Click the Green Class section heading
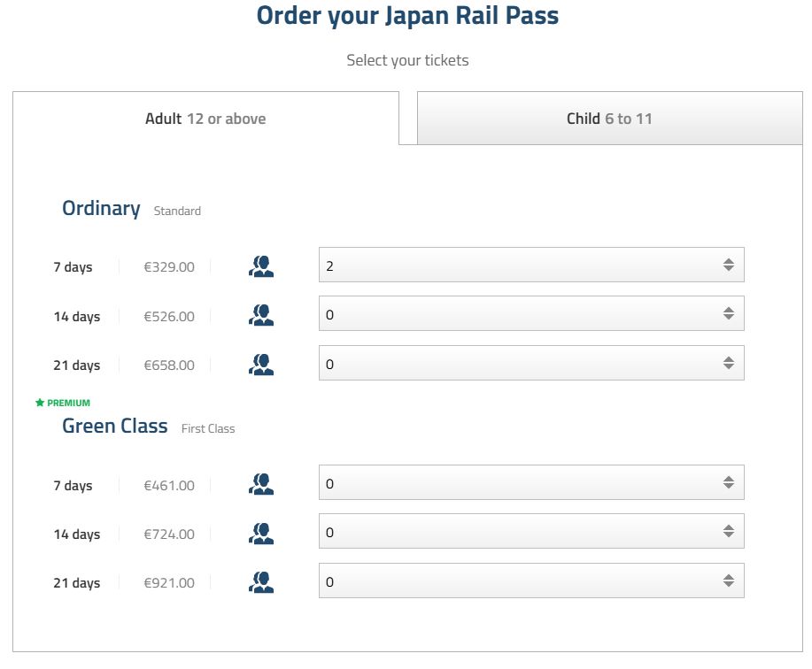 coord(115,426)
